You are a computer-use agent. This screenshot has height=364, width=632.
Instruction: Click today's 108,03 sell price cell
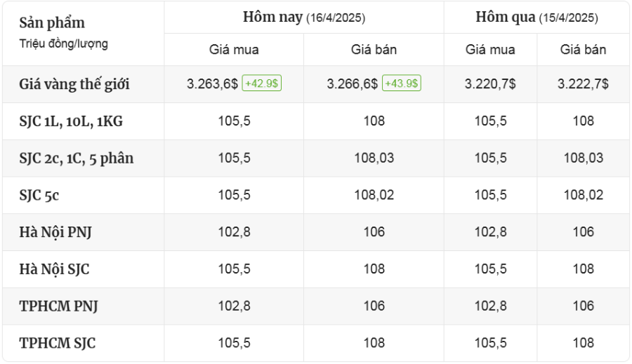pos(374,158)
